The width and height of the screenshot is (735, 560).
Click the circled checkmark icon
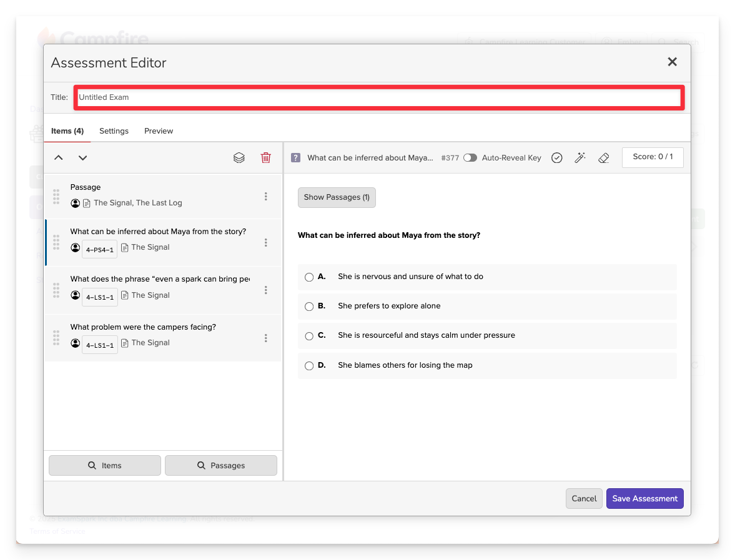coord(557,158)
